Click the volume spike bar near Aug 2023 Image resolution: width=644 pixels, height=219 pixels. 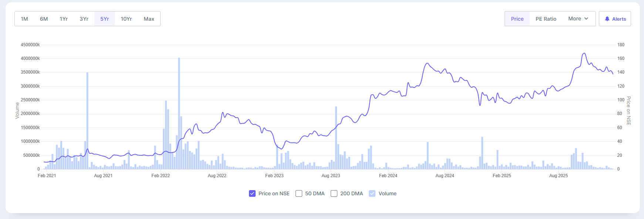point(336,137)
